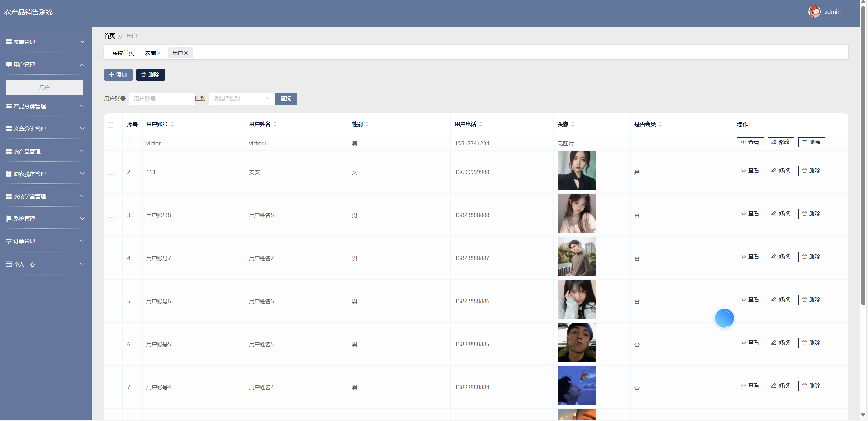Sort table by 是否会员 column arrows

(x=660, y=124)
